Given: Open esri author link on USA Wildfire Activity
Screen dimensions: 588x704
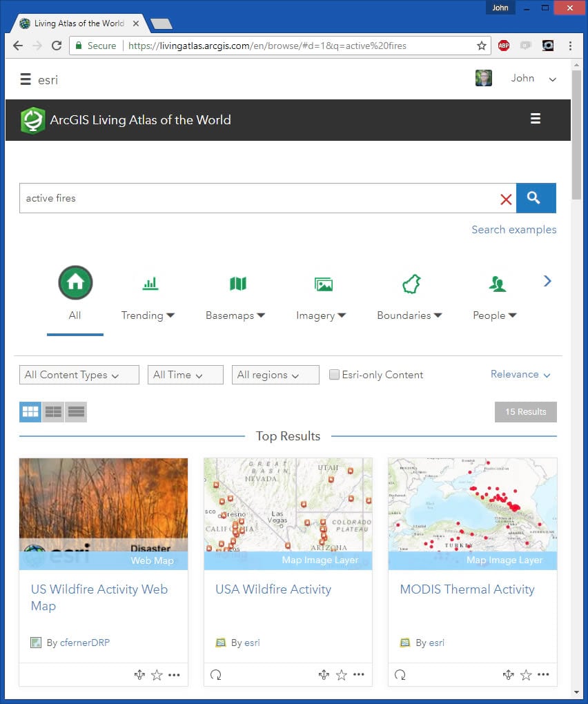Looking at the screenshot, I should point(253,643).
